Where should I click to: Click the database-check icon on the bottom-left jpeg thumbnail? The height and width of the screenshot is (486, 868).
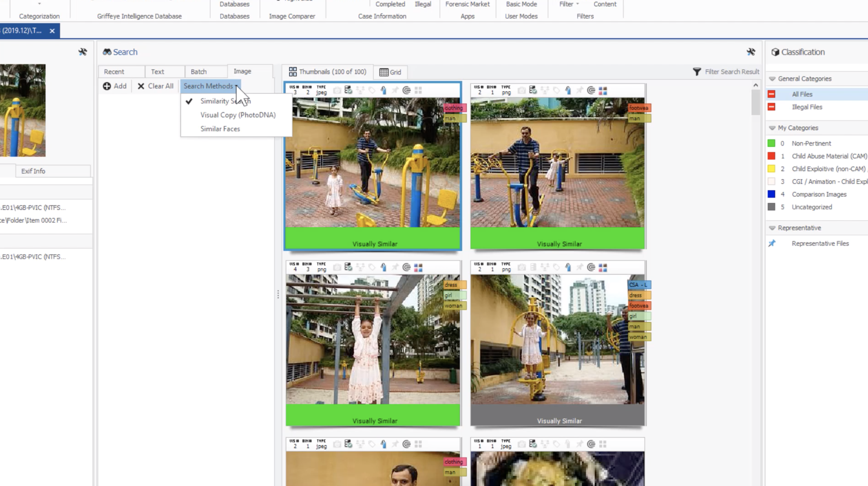348,444
